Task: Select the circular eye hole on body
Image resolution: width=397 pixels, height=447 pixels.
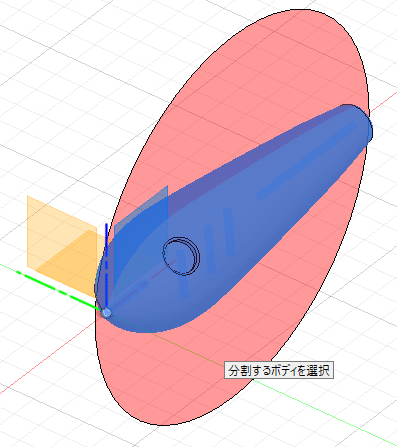Action: 181,256
